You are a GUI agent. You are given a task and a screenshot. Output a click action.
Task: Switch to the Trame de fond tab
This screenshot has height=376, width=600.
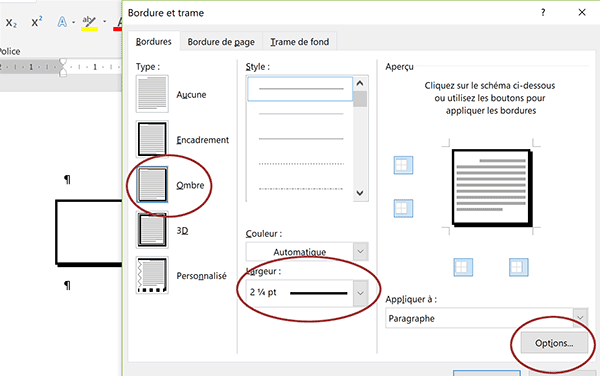click(x=300, y=42)
